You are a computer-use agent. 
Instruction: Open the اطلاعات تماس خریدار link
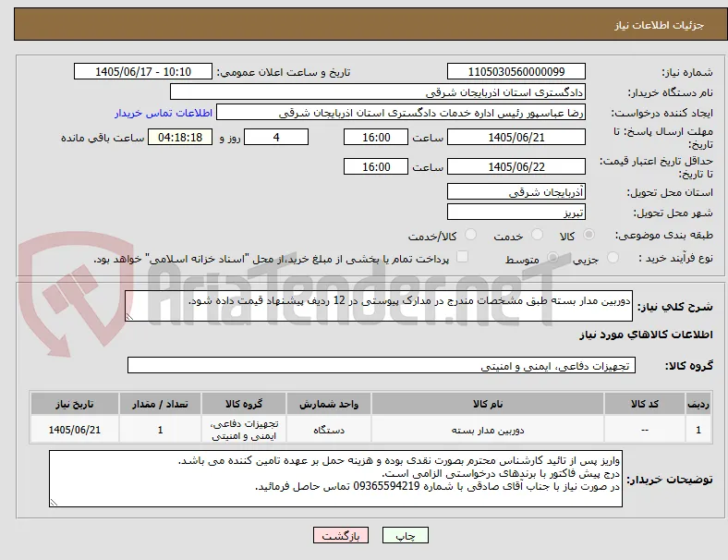(x=164, y=113)
